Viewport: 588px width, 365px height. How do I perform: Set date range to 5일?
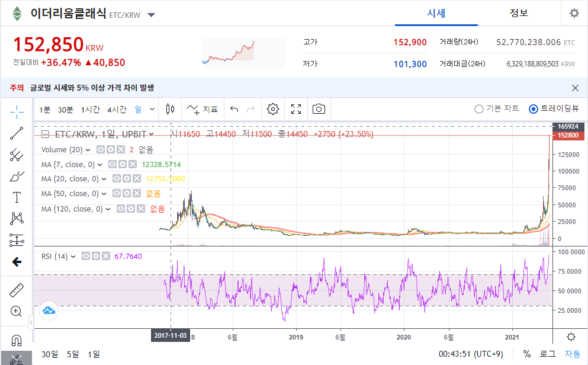point(73,354)
